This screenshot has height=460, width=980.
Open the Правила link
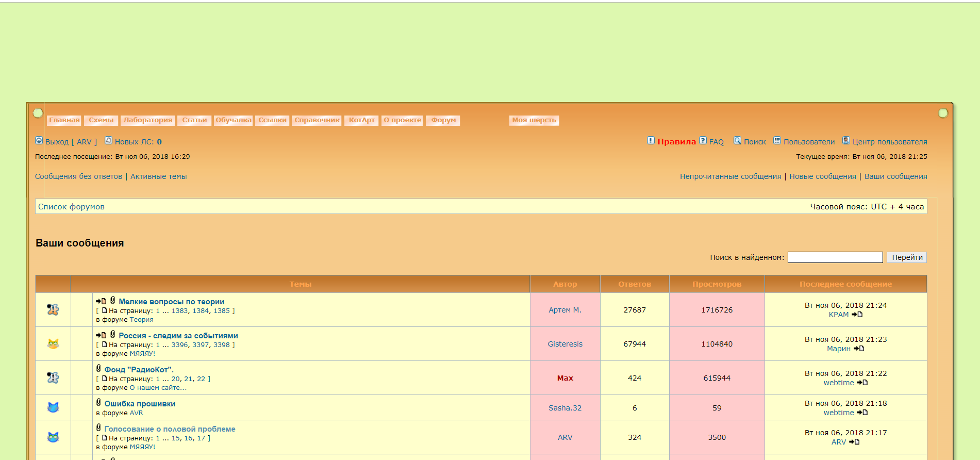(676, 142)
